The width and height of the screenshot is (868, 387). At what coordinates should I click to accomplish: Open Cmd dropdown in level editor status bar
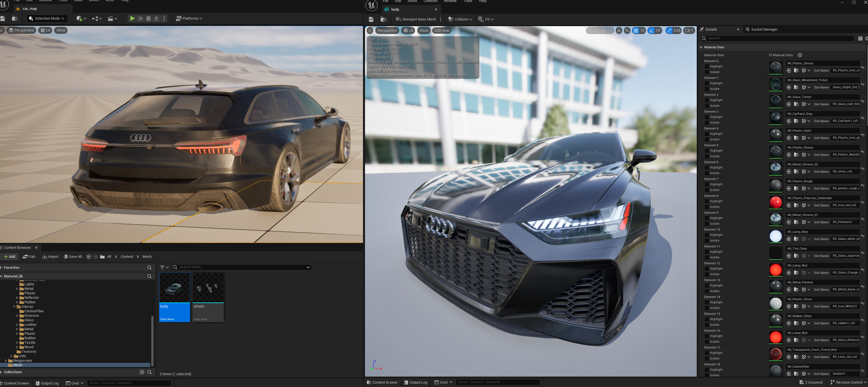(75, 383)
